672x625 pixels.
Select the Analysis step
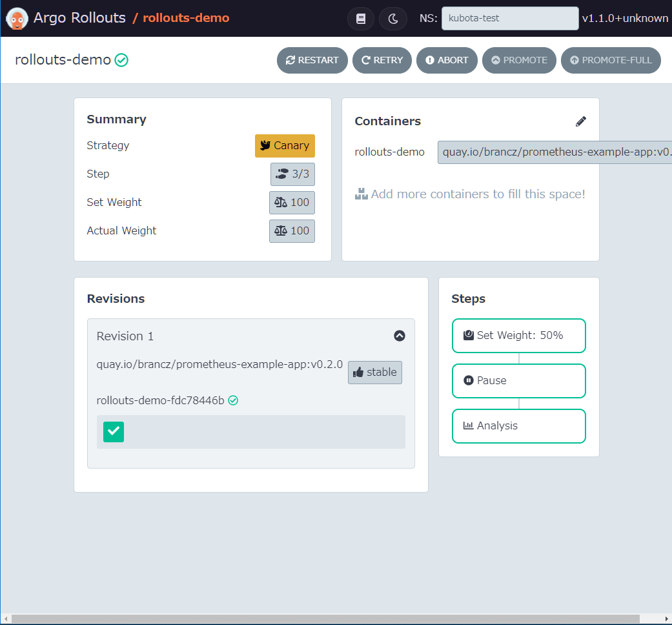coord(518,426)
